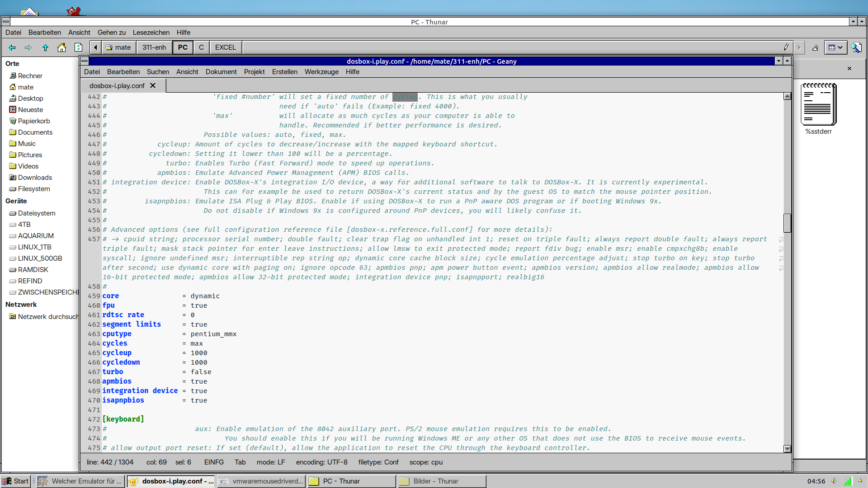Screen dimensions: 868x488
Task: Close the Thunar side notification with X
Action: [x=849, y=69]
